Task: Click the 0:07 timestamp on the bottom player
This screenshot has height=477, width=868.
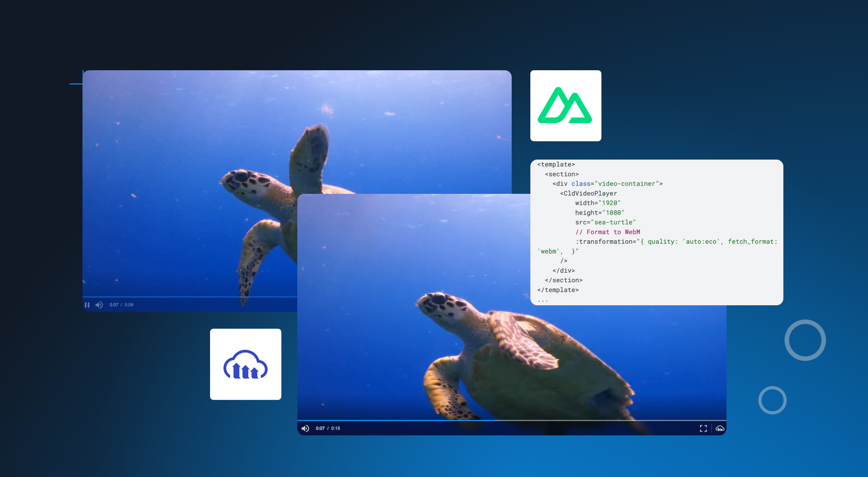Action: (320, 428)
